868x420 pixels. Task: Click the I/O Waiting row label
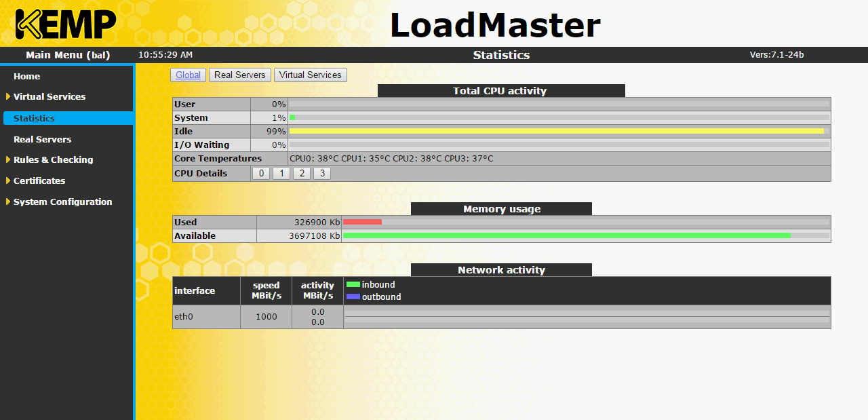202,145
